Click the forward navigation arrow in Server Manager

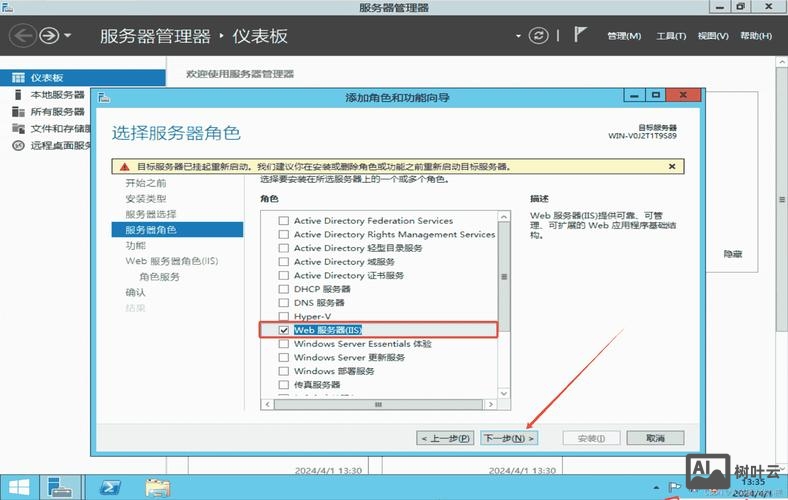coord(48,36)
